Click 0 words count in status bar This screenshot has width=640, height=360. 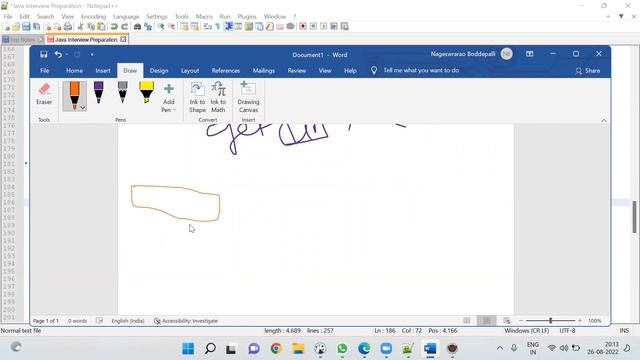pyautogui.click(x=77, y=321)
